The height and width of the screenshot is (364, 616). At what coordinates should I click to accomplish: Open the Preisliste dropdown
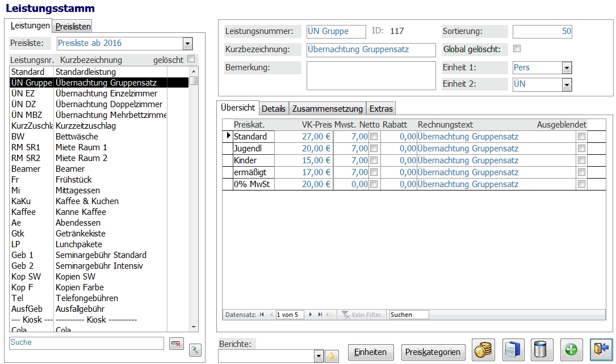[187, 44]
